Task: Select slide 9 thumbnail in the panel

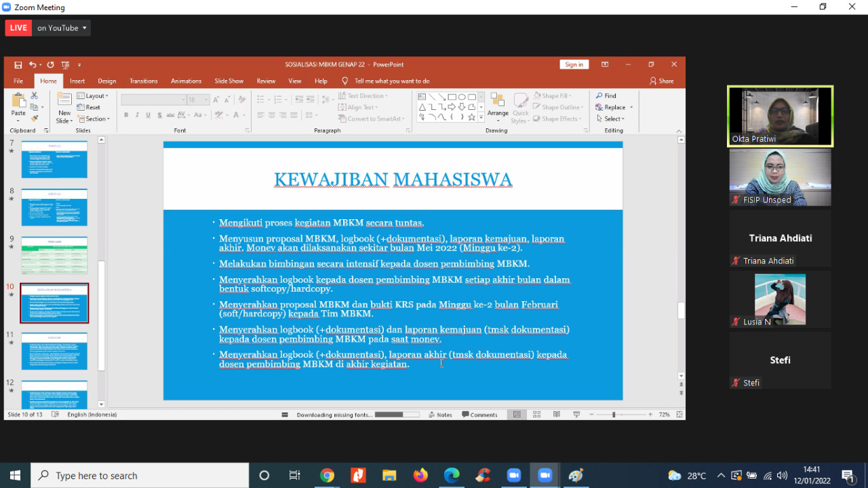Action: point(54,255)
